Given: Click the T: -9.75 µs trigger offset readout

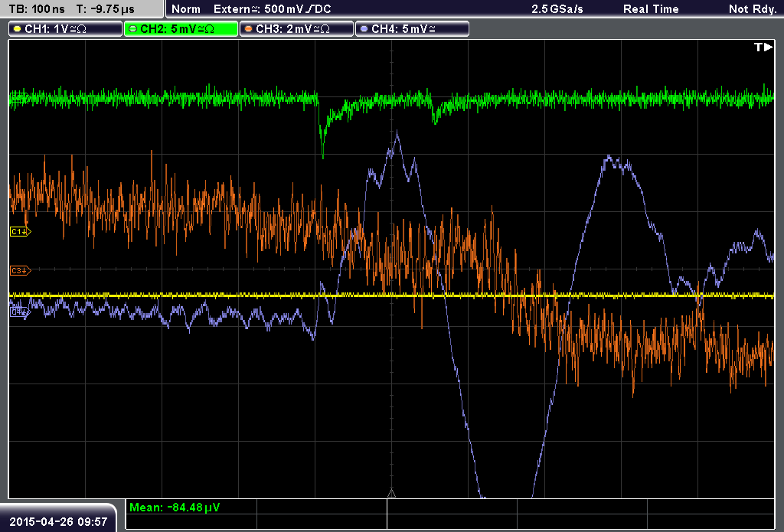Looking at the screenshot, I should (x=106, y=9).
